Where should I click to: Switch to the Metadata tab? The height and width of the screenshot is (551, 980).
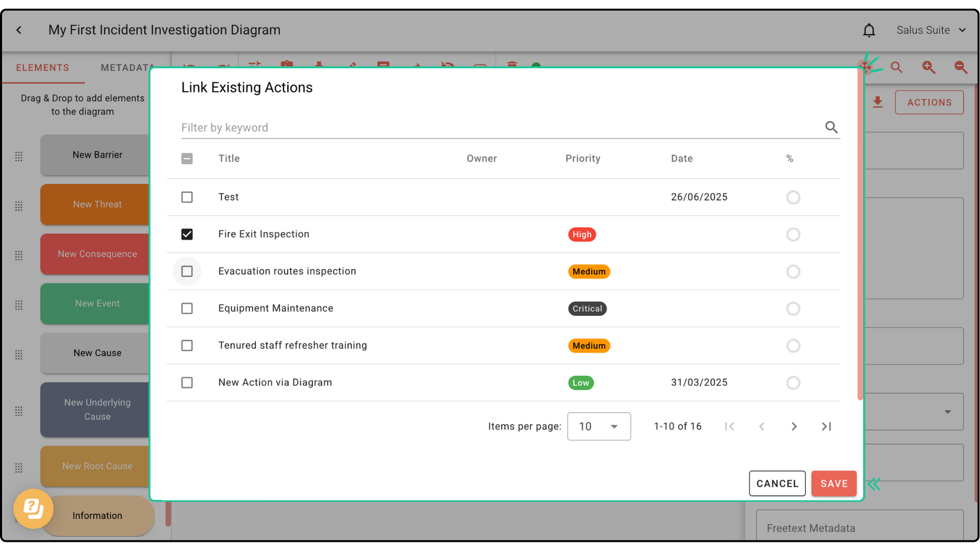[127, 68]
